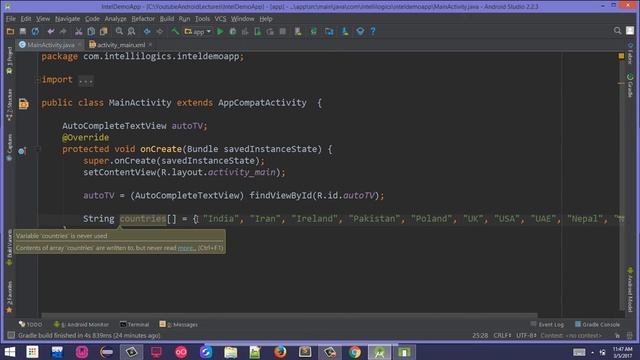The image size is (640, 360).
Task: Click the Synchronize toolbar icon
Action: pyautogui.click(x=36, y=31)
